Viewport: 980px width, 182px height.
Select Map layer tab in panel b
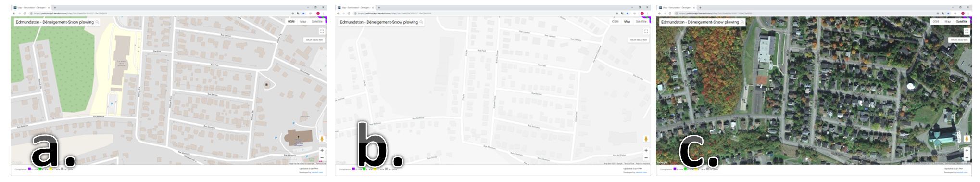[627, 21]
